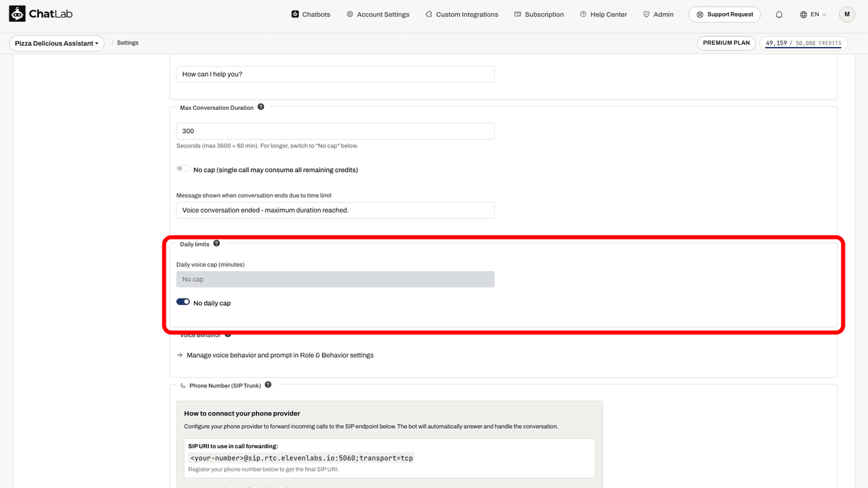Click the Premium Plan button
Image resolution: width=868 pixels, height=488 pixels.
coord(727,43)
